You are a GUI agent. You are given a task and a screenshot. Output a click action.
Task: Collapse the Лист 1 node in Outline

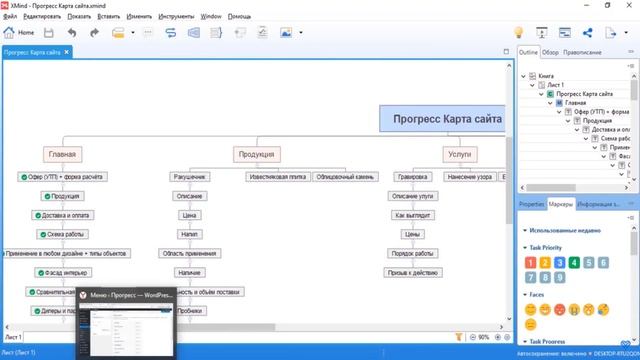click(532, 85)
